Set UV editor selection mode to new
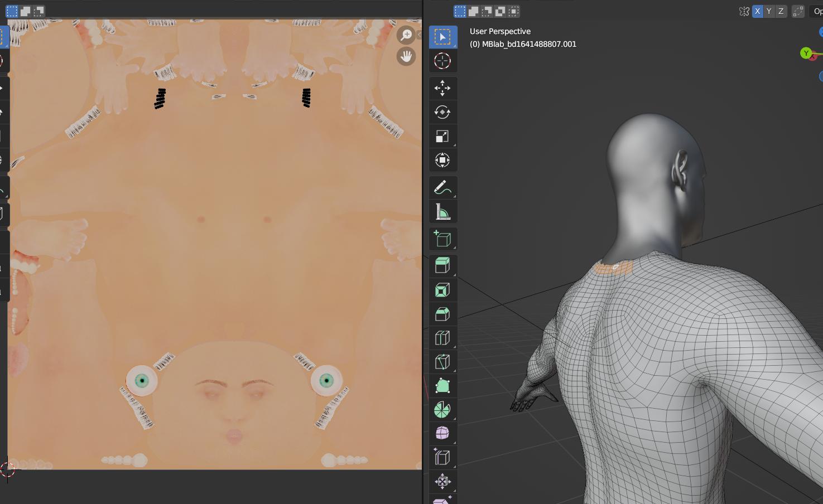 [12, 11]
